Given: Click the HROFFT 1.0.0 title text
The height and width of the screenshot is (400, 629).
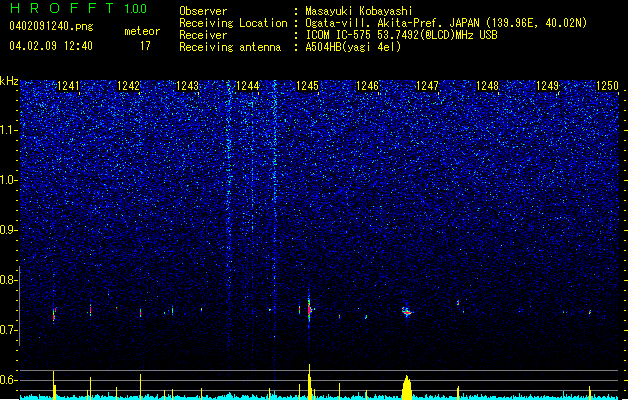Looking at the screenshot, I should pos(78,8).
